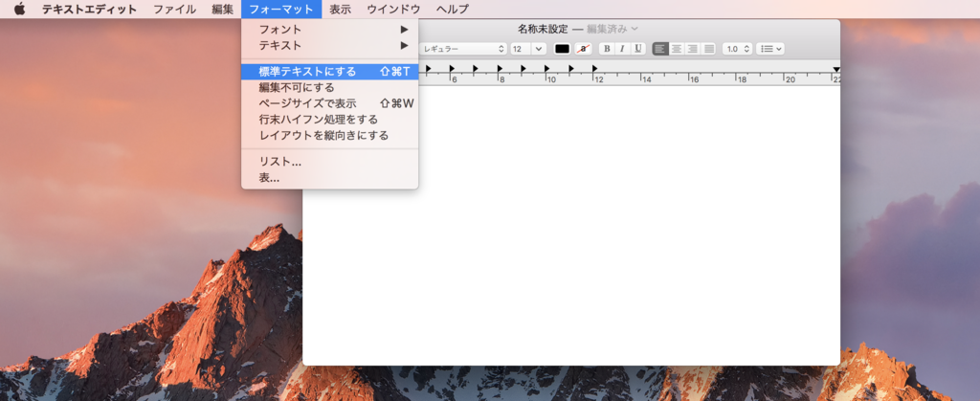Select the font size 12 field
This screenshot has width=980, height=401.
[522, 49]
